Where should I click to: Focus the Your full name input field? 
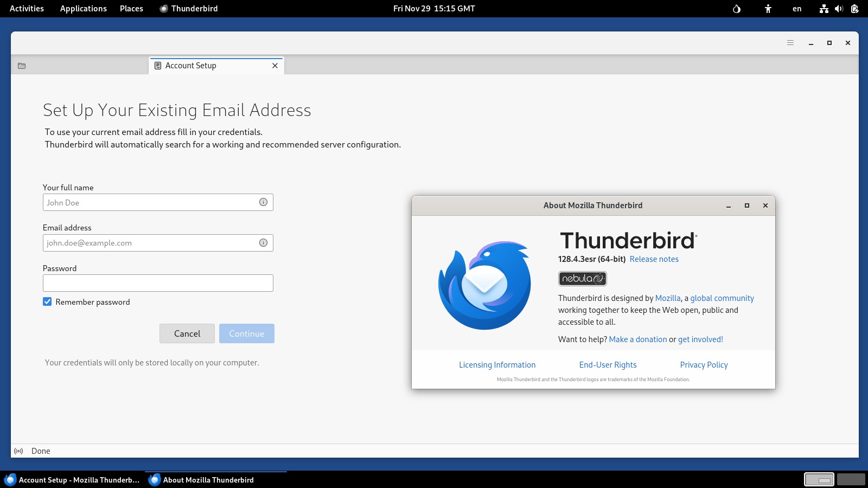[x=158, y=202]
